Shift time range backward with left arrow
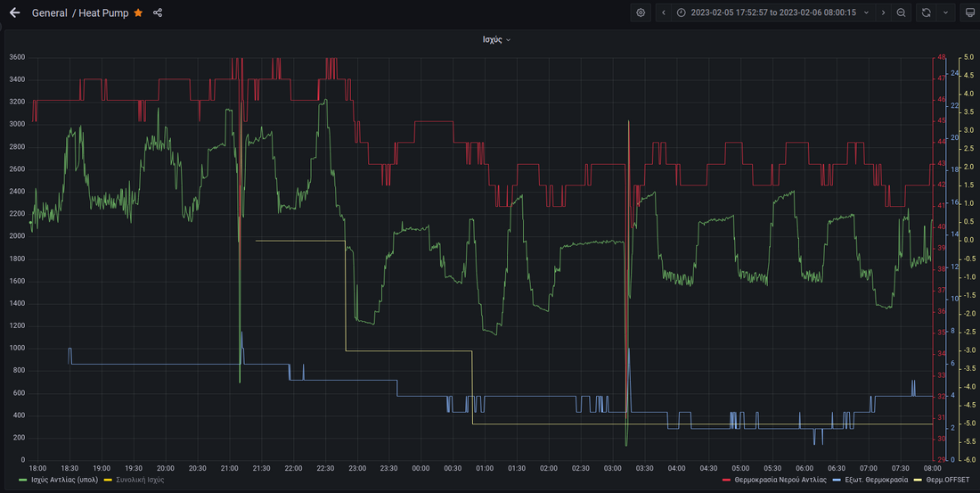This screenshot has width=980, height=493. [x=664, y=12]
